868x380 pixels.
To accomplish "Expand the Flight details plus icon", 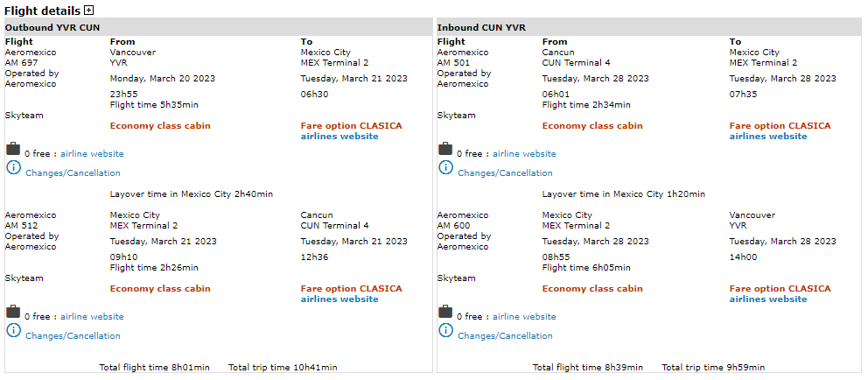I will coord(89,11).
